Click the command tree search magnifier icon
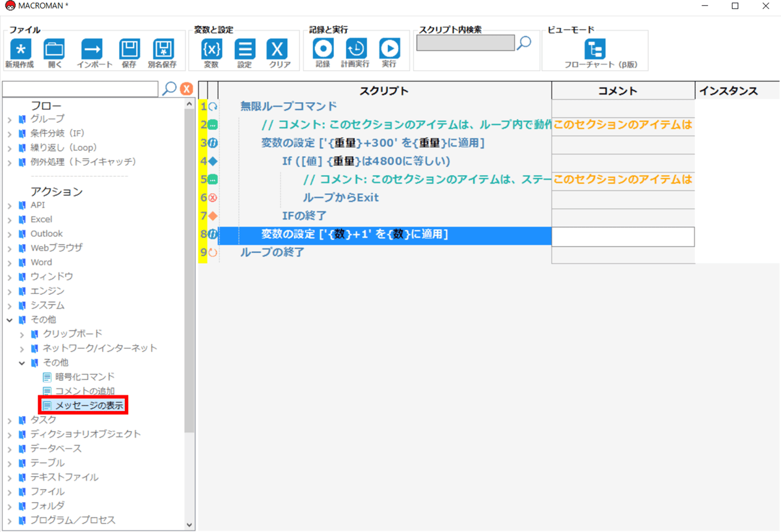781x532 pixels. 169,88
